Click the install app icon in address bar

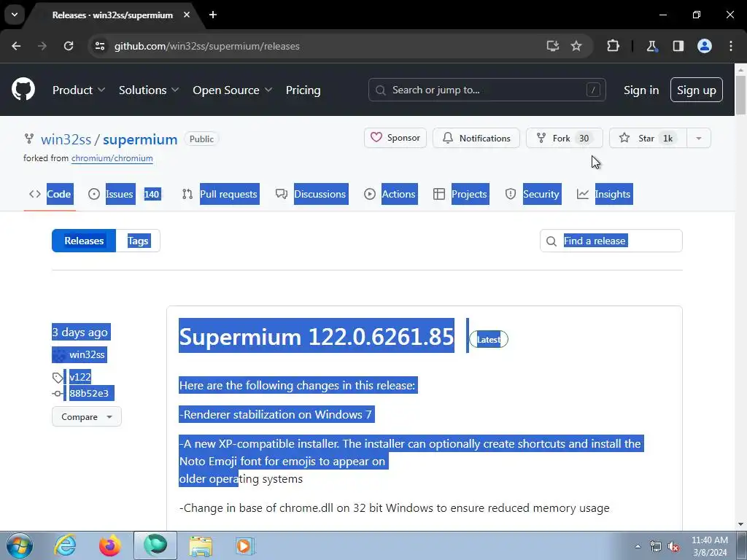(x=553, y=46)
